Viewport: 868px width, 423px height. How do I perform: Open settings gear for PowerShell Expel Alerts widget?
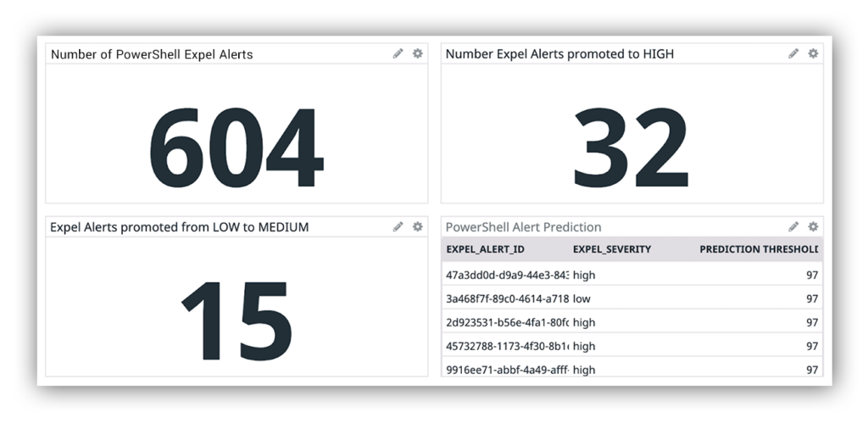[417, 53]
